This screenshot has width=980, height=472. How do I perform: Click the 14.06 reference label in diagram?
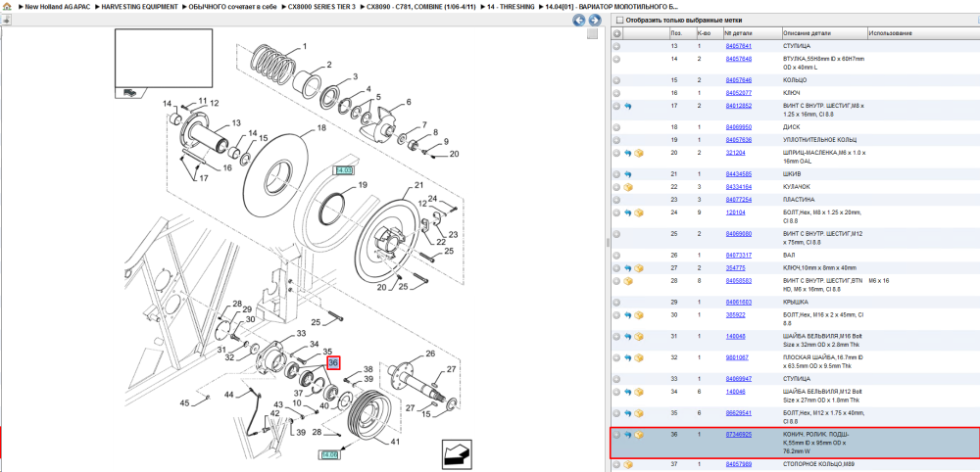pyautogui.click(x=329, y=454)
